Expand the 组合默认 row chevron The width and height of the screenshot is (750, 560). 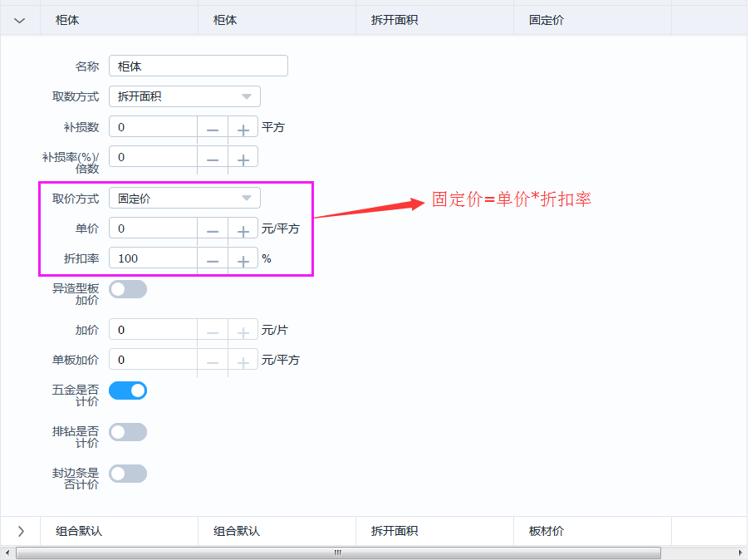tap(21, 531)
